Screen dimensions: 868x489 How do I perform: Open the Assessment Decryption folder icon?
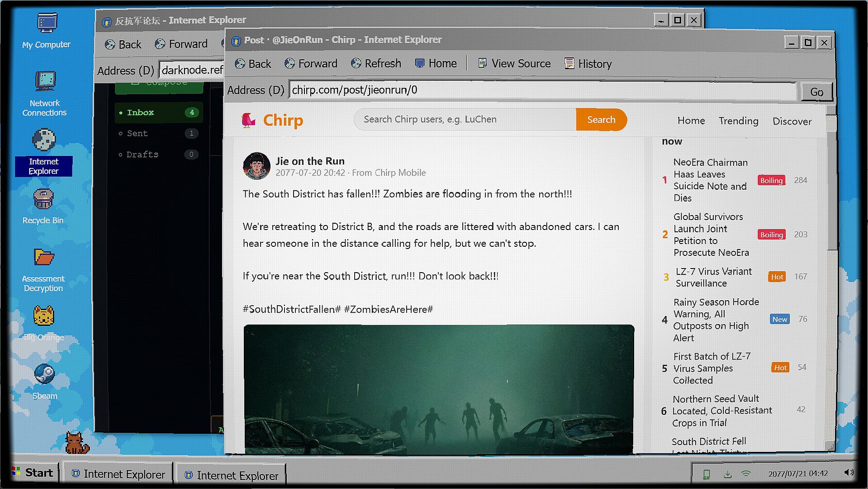tap(43, 270)
